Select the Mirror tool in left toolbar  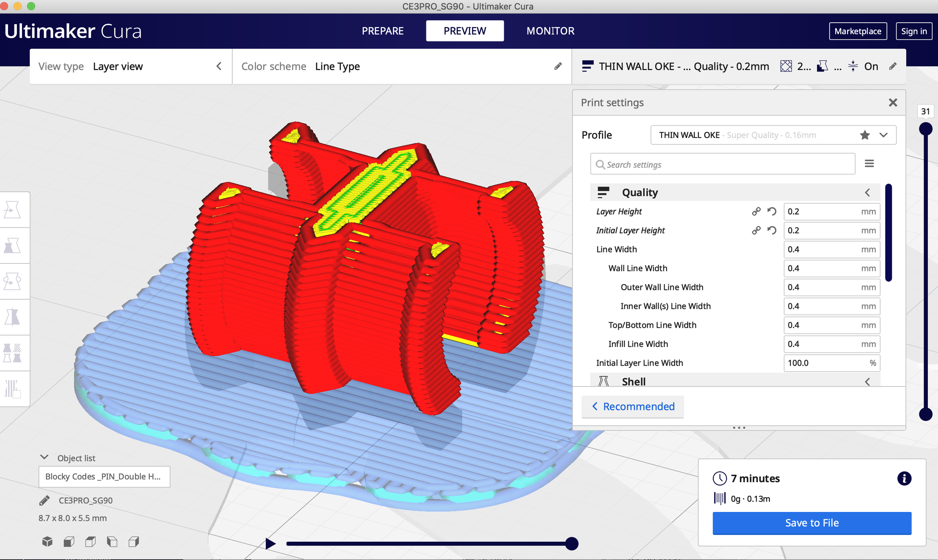(12, 317)
